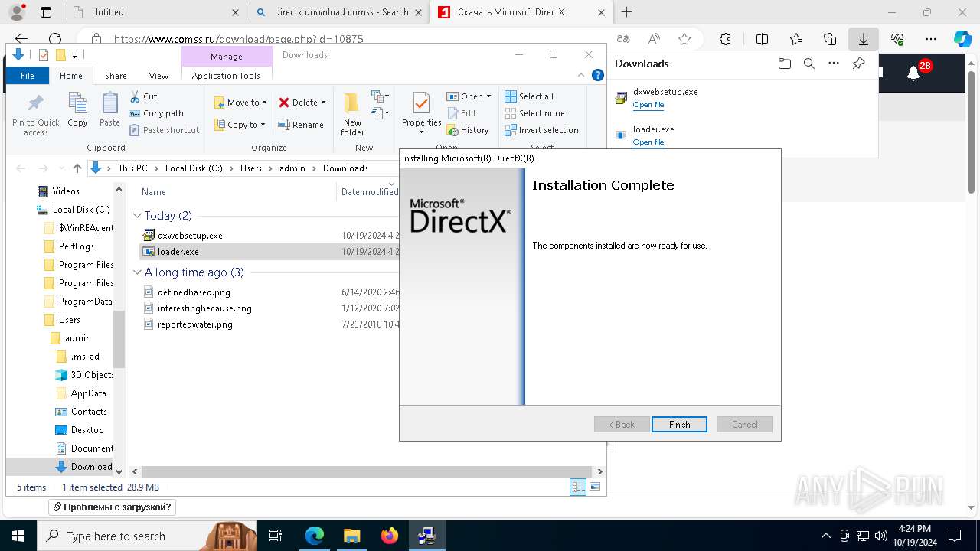Expand the Open button dropdown arrow

[488, 96]
